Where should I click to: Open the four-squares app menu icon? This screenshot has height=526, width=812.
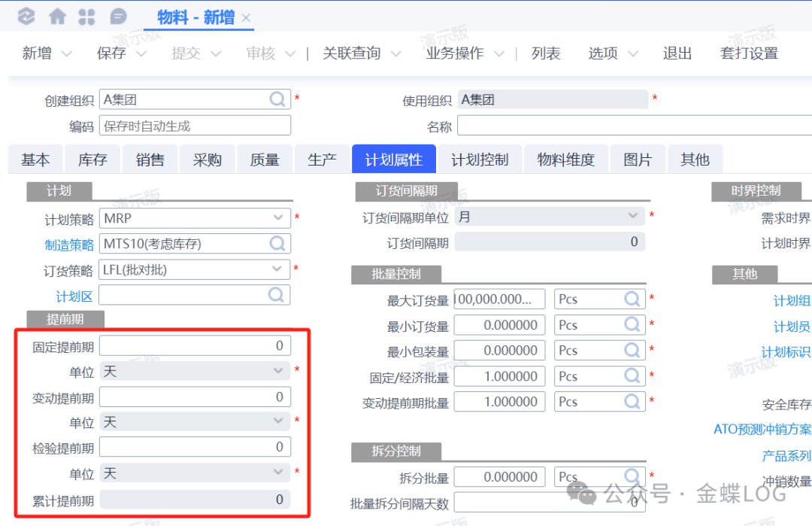(x=87, y=16)
